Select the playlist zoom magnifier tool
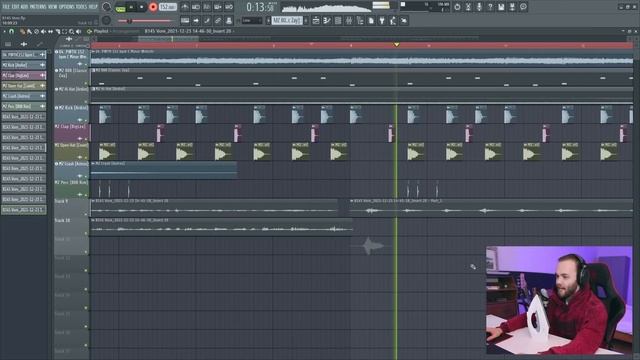 [x=71, y=31]
